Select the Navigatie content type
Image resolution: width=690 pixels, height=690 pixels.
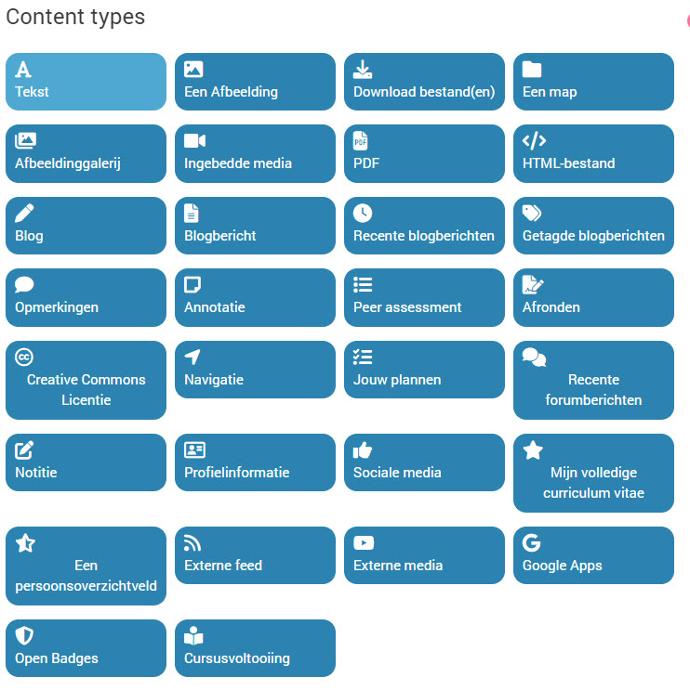click(255, 370)
